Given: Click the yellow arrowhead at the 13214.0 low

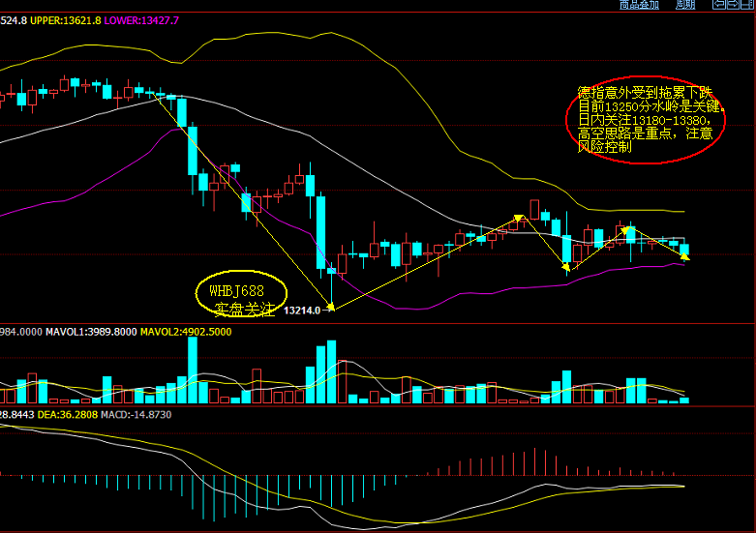Looking at the screenshot, I should tap(330, 308).
